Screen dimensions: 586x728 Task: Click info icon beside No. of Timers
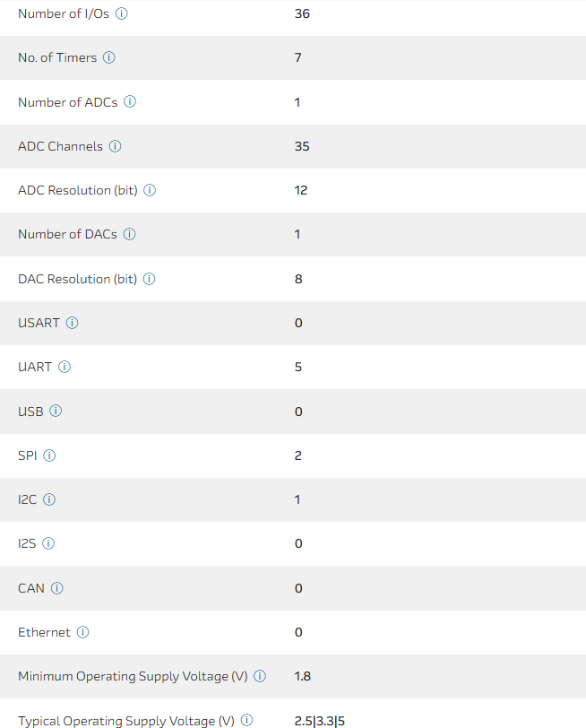109,57
